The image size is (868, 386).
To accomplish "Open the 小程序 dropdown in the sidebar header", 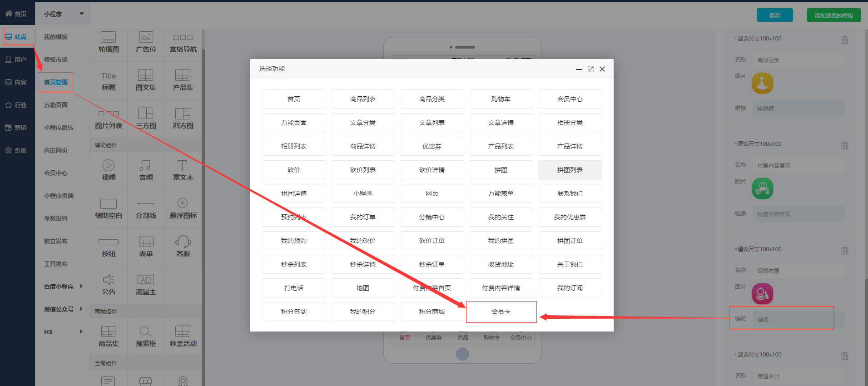I will tap(64, 14).
